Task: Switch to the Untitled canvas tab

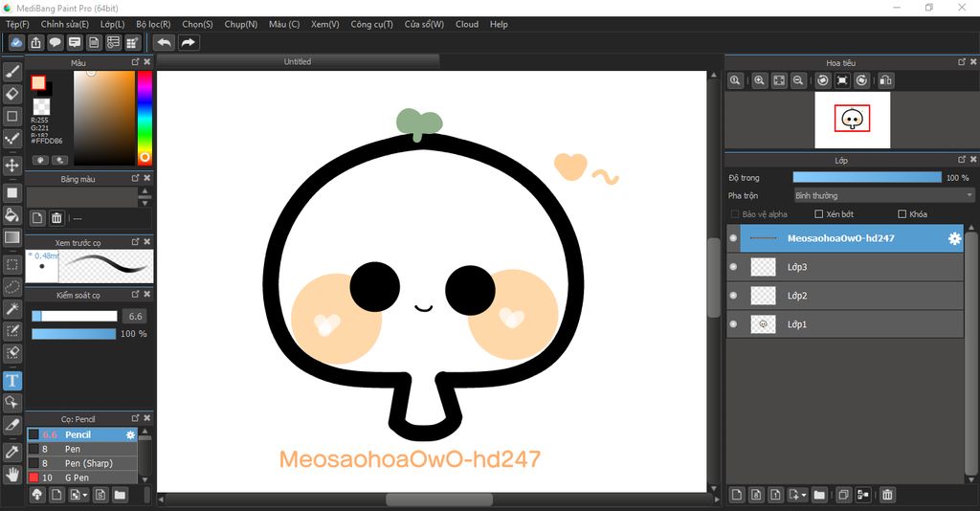Action: (298, 61)
